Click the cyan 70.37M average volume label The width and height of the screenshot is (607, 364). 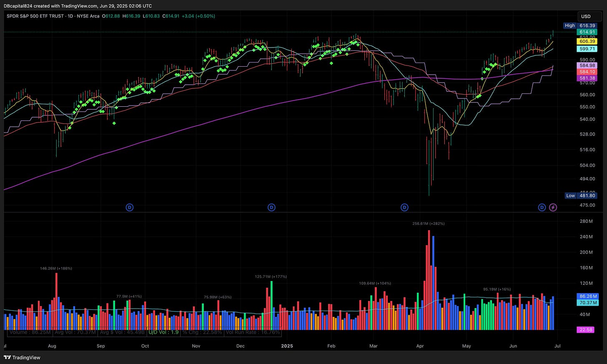click(588, 303)
